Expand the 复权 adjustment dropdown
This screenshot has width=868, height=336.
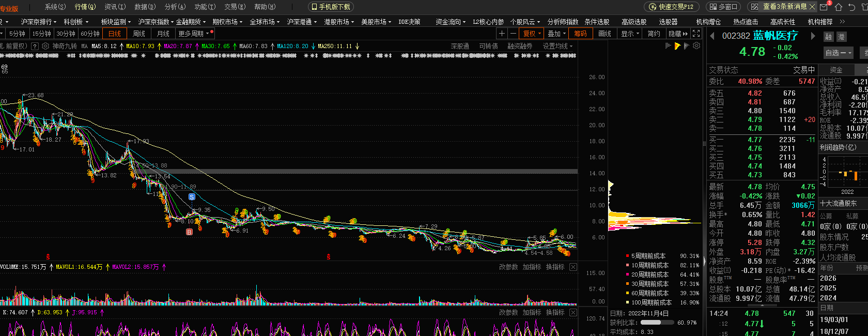click(x=532, y=34)
